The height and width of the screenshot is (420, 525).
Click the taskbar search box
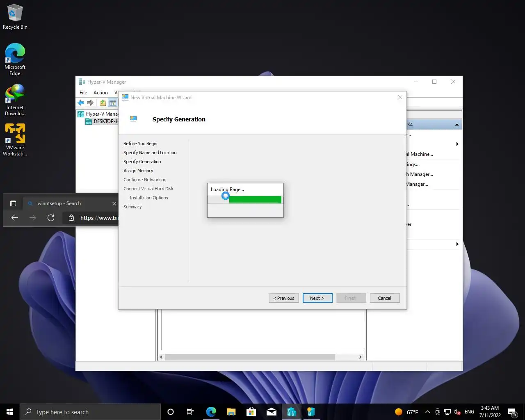coord(90,412)
